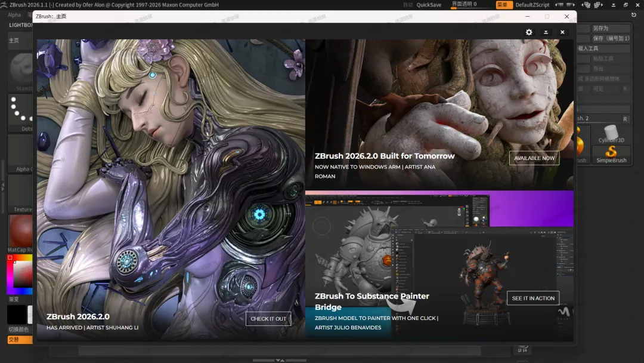Open the Alpha menu
The image size is (644, 363).
(14, 15)
